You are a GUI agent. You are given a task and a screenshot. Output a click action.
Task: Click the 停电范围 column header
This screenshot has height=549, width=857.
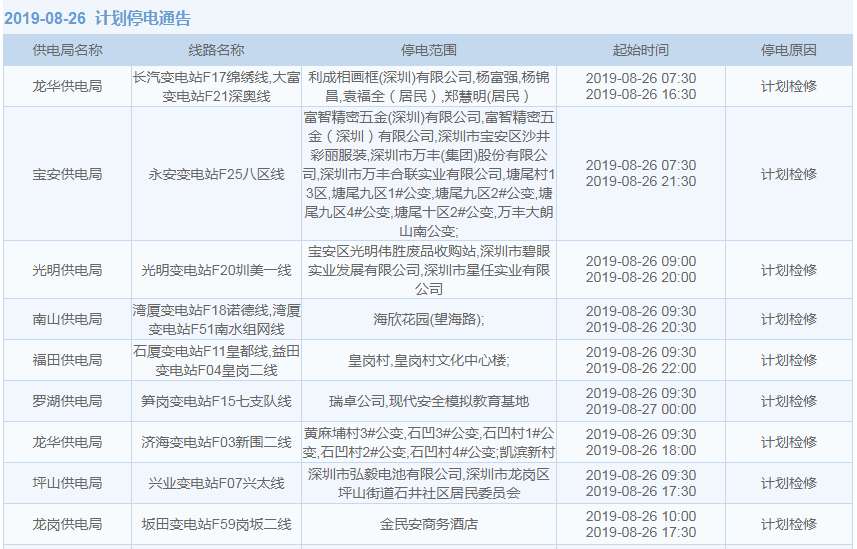coord(429,50)
